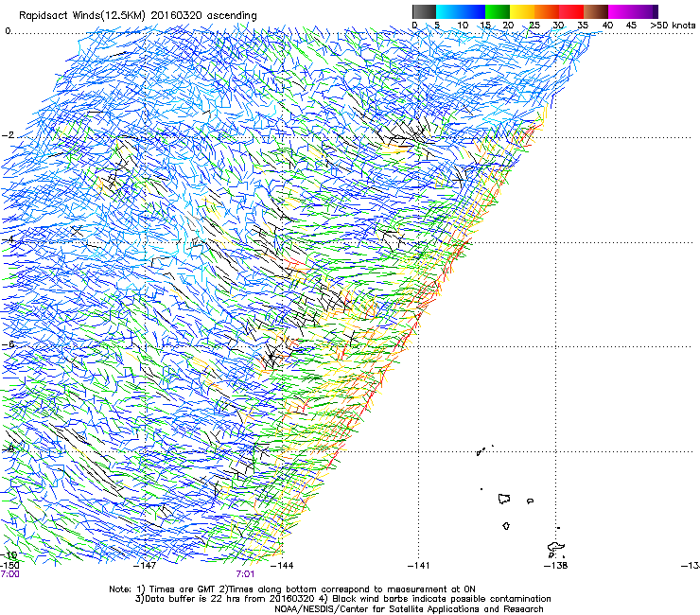700x615 pixels.
Task: Click the longitude label '-138' on bottom axis
Action: 556,566
